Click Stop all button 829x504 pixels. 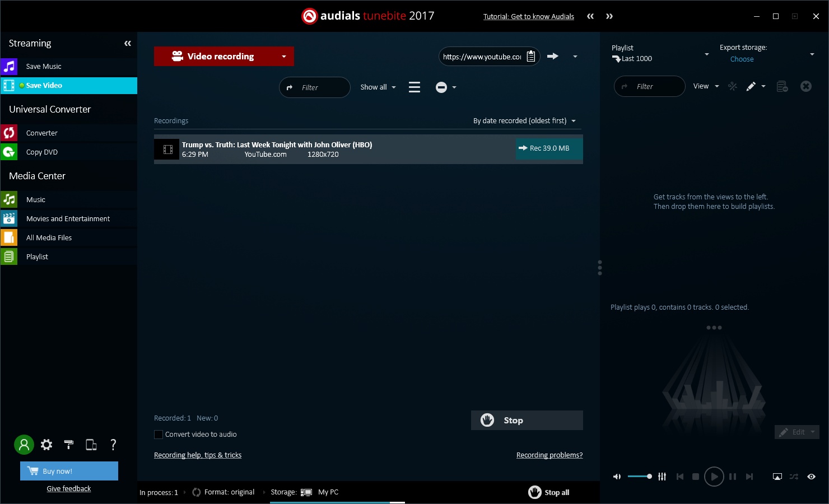coord(549,492)
